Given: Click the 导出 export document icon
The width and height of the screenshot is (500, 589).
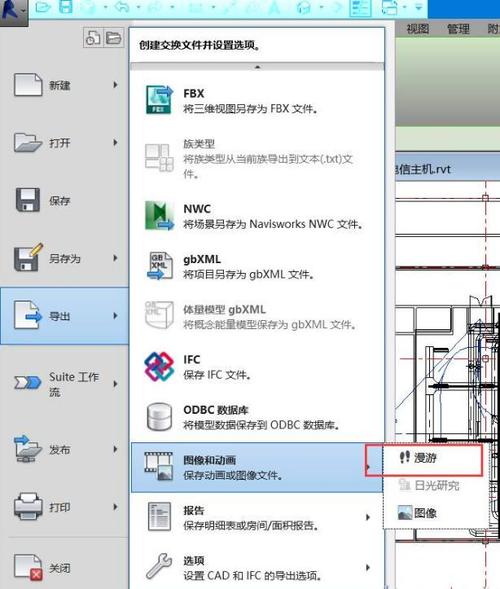Looking at the screenshot, I should tap(28, 315).
